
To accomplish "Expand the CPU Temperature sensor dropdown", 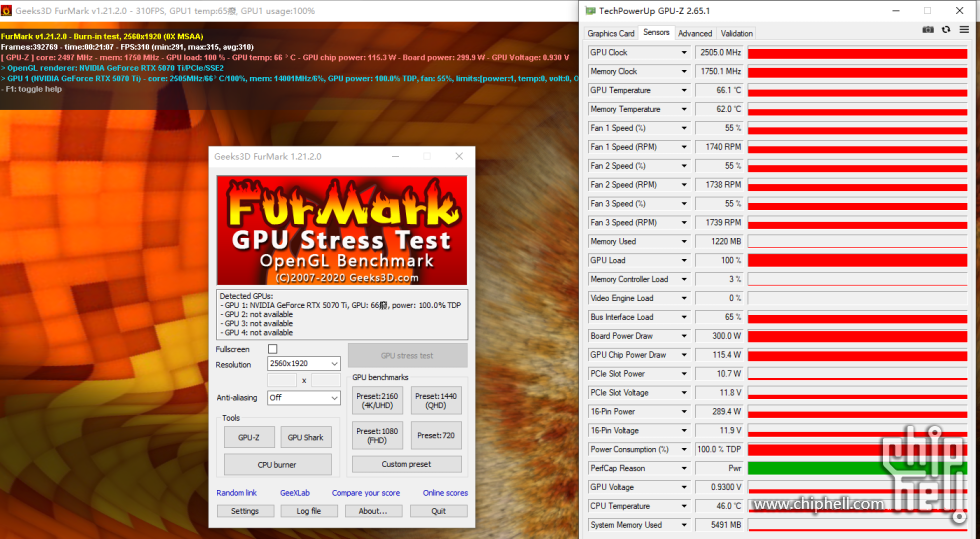I will point(684,506).
